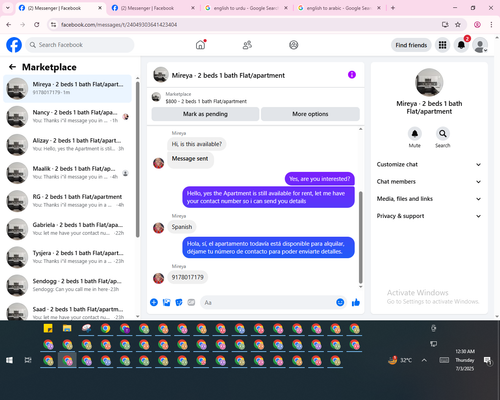The width and height of the screenshot is (500, 400).
Task: Bookmark this page with the star icon
Action: 458,24
